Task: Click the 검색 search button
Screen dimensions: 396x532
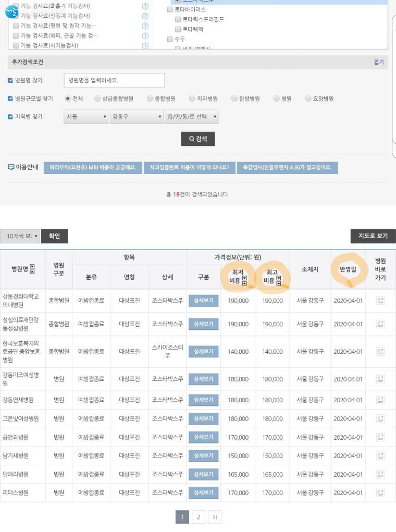Action: coord(197,139)
